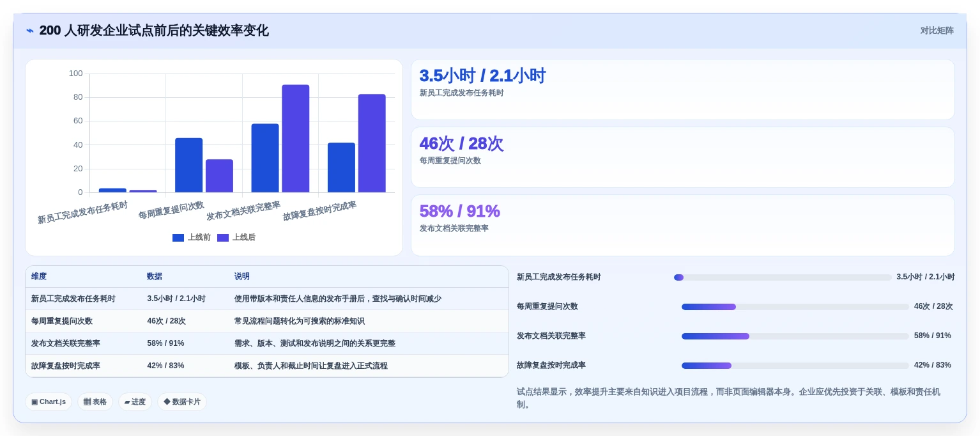
Task: Click the 维度 table column header
Action: (39, 276)
